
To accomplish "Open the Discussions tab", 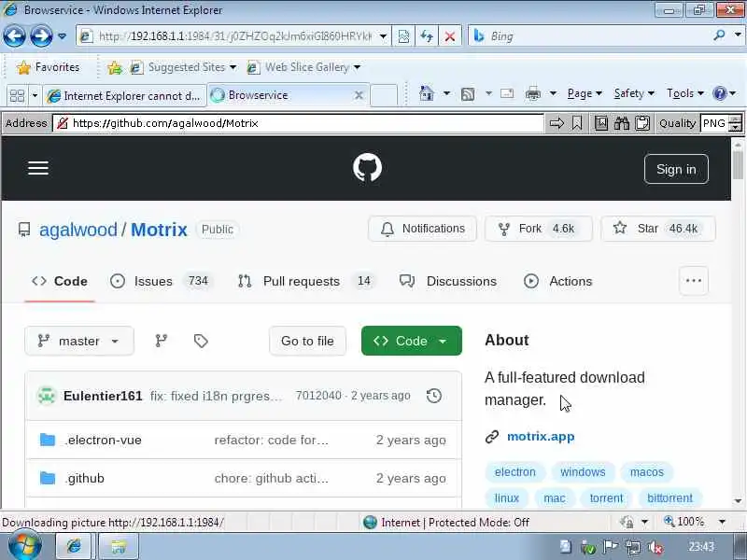I will (x=448, y=282).
